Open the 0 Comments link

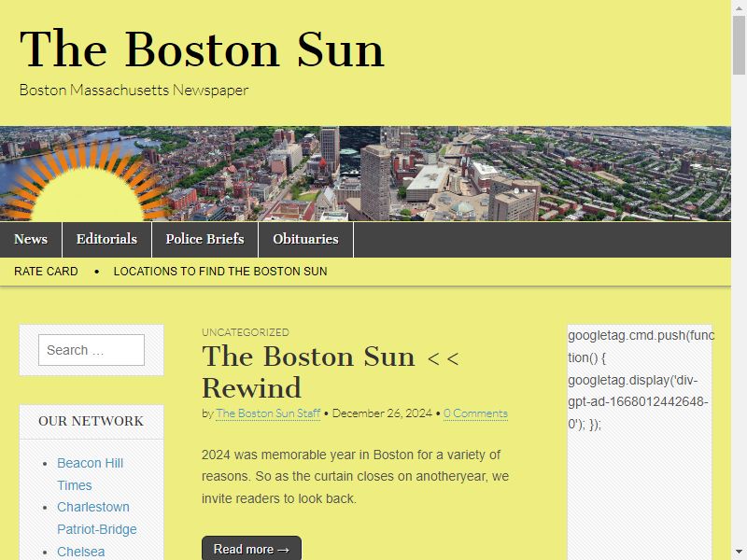tap(475, 413)
